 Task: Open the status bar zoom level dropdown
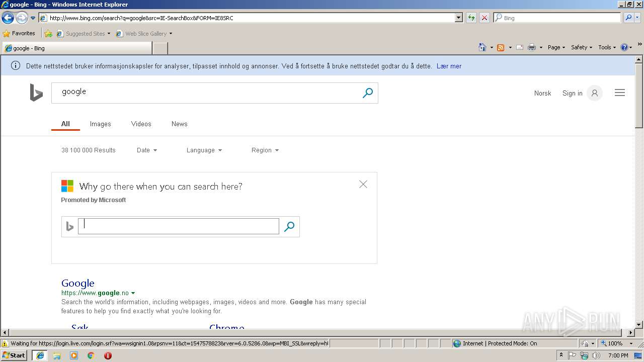point(631,343)
